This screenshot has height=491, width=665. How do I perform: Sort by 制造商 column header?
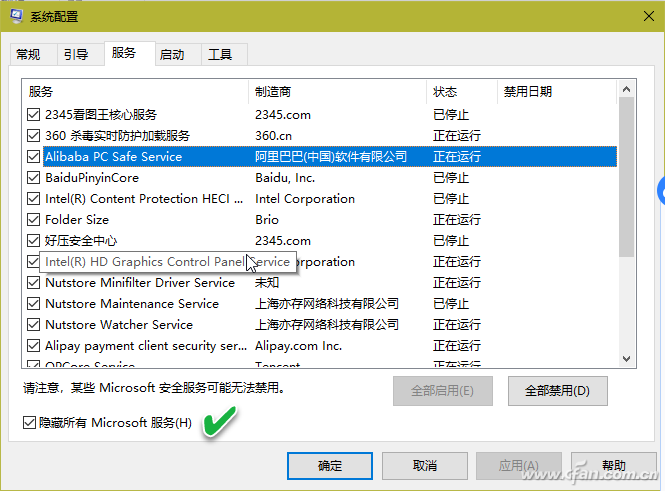tap(338, 92)
